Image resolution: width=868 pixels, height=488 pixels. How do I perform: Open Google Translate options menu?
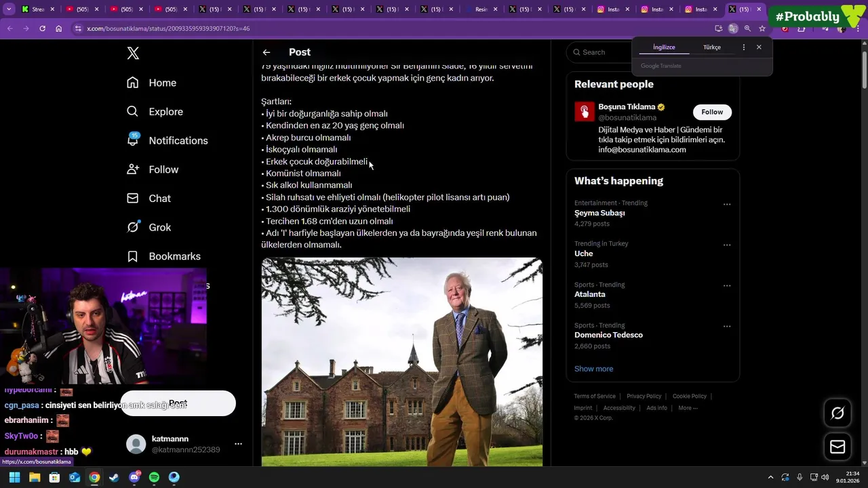[x=744, y=47]
